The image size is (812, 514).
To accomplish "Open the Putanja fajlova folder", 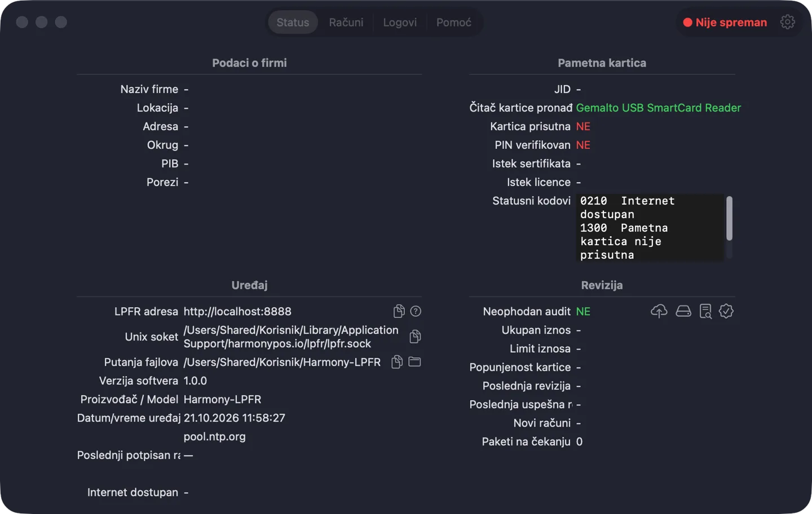I will click(x=414, y=362).
